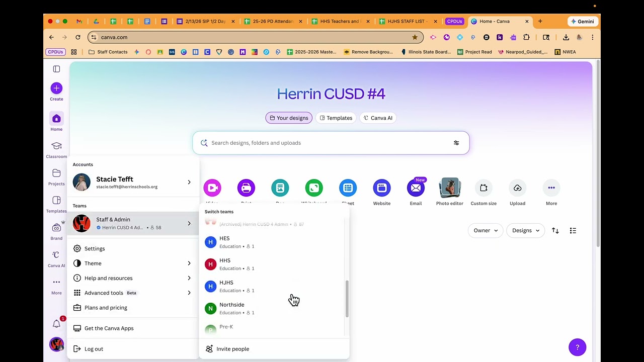This screenshot has height=362, width=644.
Task: Switch to list view layout
Action: click(573, 231)
